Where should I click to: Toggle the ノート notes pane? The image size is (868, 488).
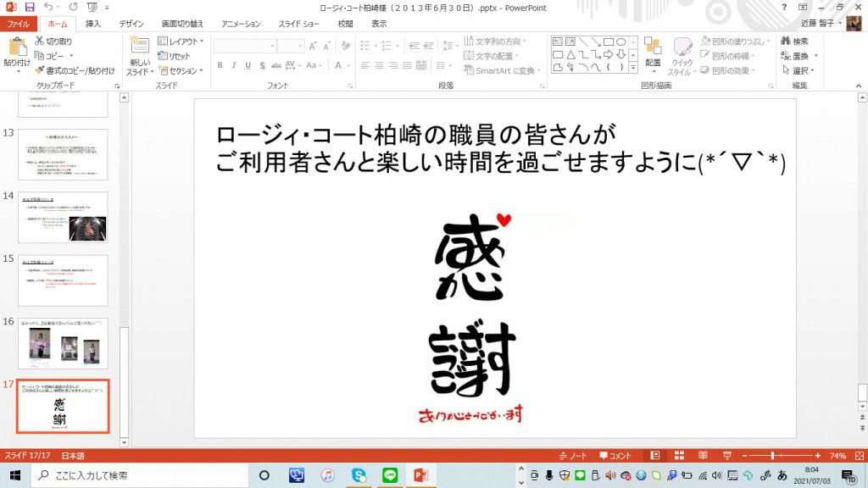click(574, 456)
